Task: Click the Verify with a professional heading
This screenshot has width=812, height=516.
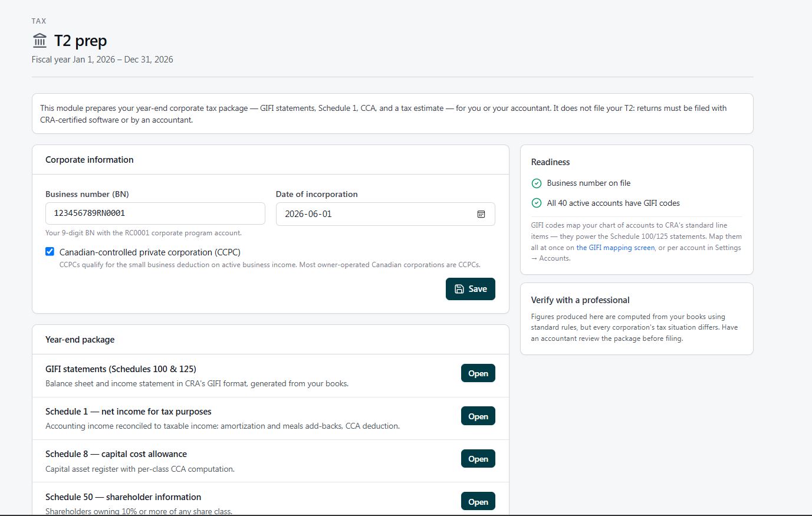Action: pyautogui.click(x=580, y=300)
